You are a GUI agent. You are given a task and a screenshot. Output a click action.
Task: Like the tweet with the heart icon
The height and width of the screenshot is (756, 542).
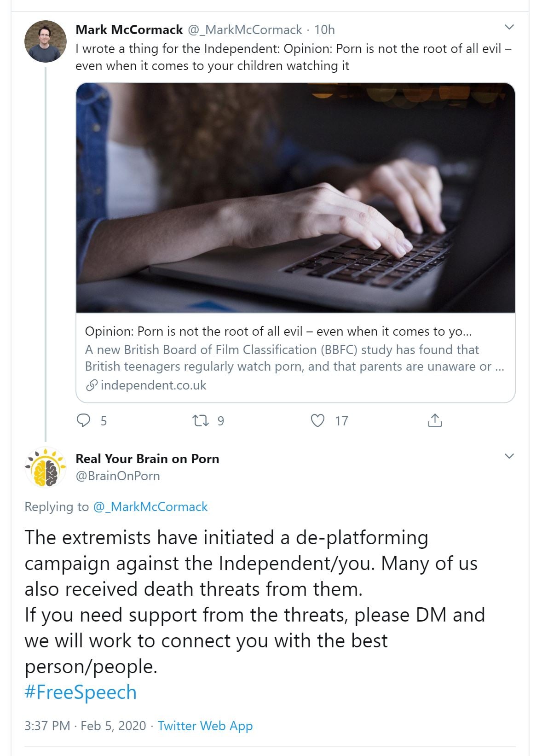click(x=317, y=420)
